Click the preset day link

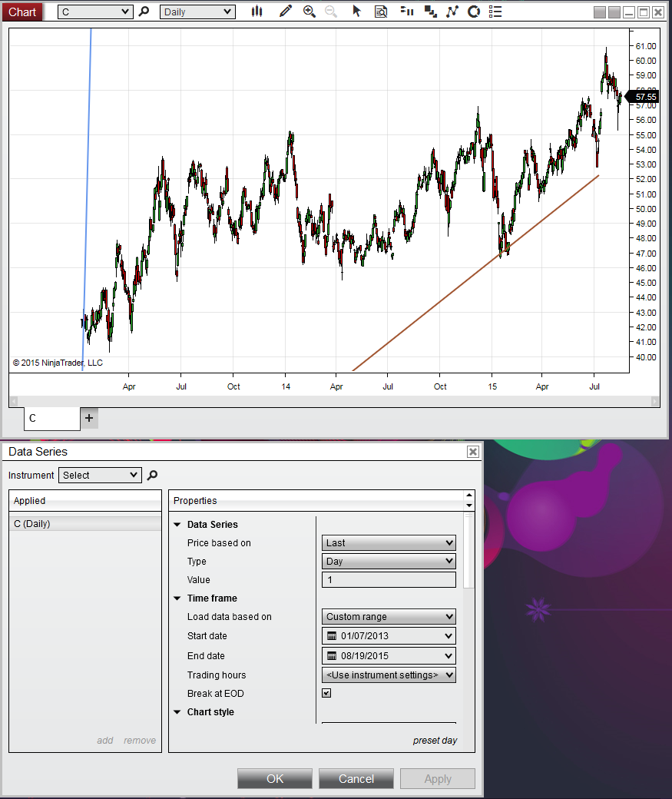pyautogui.click(x=435, y=741)
